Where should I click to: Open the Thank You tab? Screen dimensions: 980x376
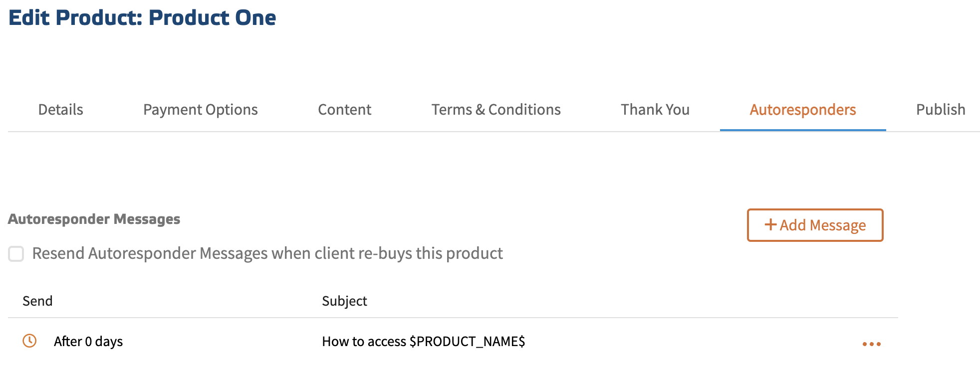[655, 110]
